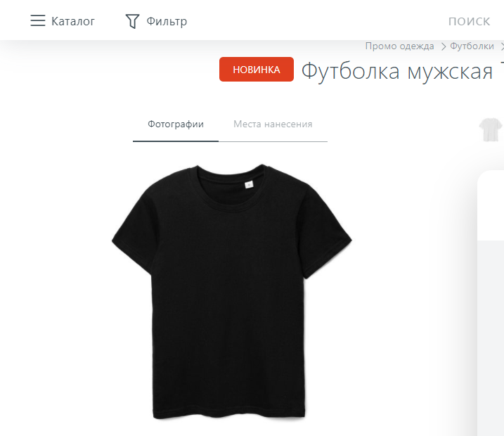504x436 pixels.
Task: Select the white t-shirt color thumbnail
Action: pos(491,129)
